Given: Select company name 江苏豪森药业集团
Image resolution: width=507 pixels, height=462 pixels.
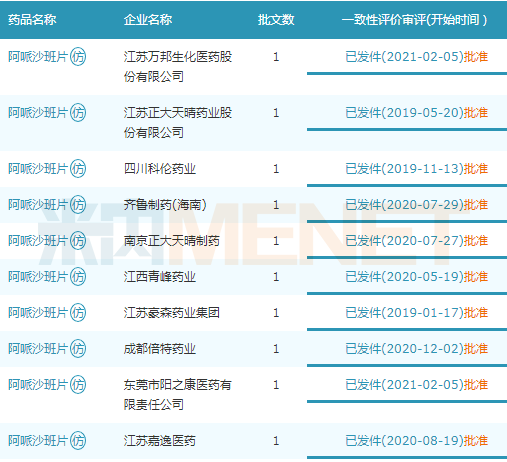Looking at the screenshot, I should point(172,313).
